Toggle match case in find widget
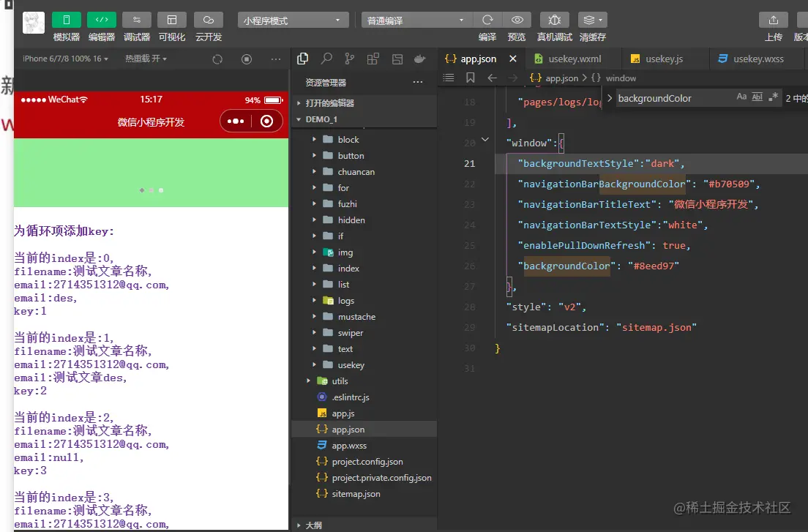808x532 pixels. [x=741, y=97]
